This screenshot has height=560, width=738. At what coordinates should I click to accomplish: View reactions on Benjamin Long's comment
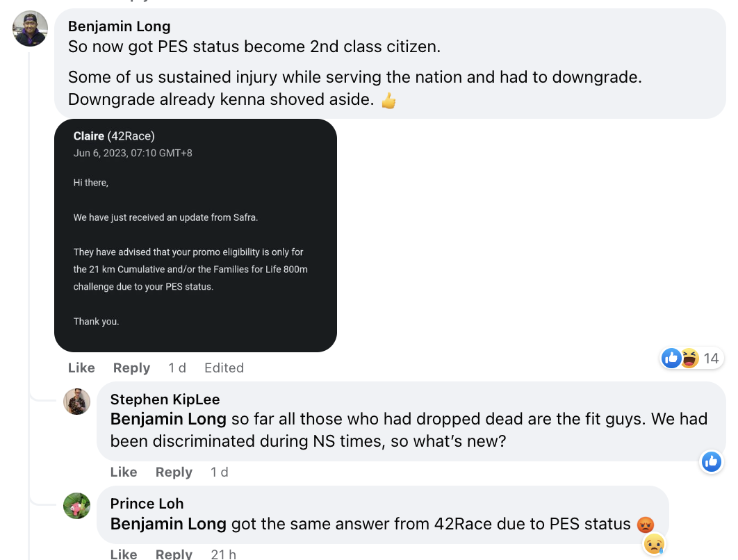click(691, 359)
